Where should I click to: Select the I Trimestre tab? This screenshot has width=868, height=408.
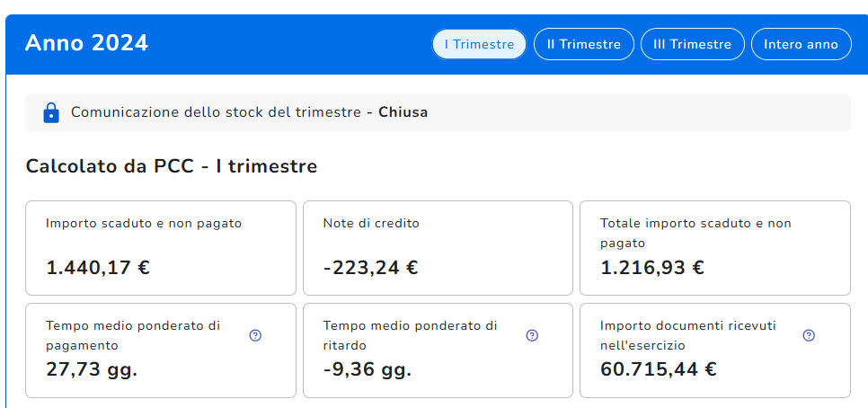click(x=479, y=44)
